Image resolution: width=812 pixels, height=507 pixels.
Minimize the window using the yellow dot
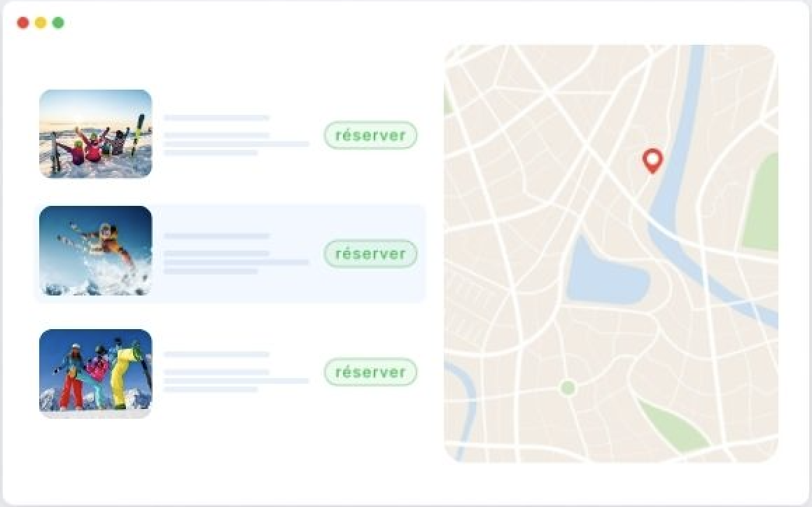click(x=41, y=23)
